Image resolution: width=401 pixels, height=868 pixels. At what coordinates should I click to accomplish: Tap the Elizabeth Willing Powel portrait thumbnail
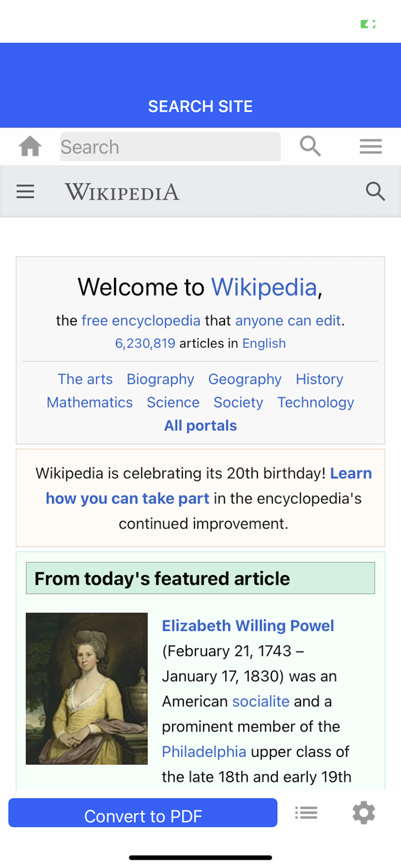(87, 689)
